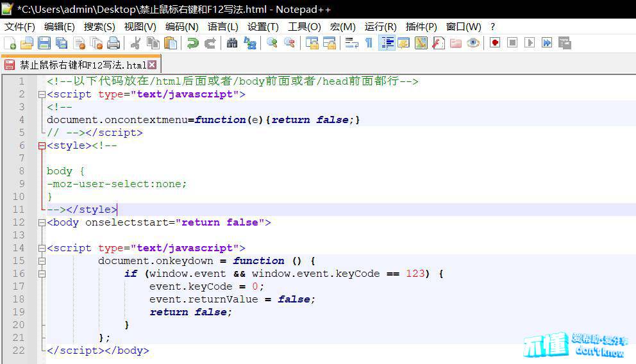Click the Print toolbar icon

[113, 44]
